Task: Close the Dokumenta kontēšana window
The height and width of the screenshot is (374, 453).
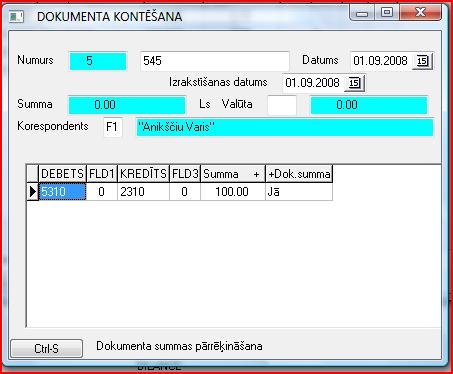Action: click(421, 13)
